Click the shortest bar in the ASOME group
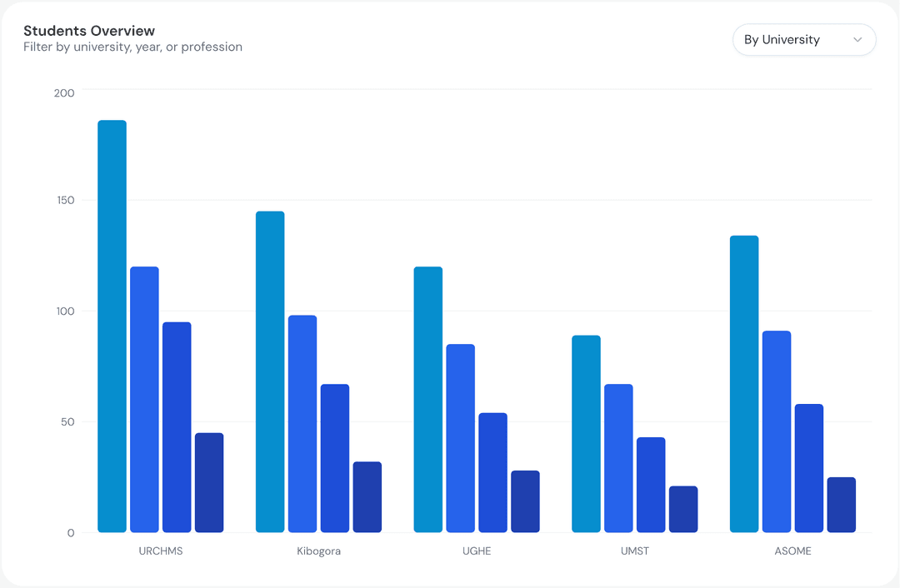The width and height of the screenshot is (900, 588). pos(842,505)
